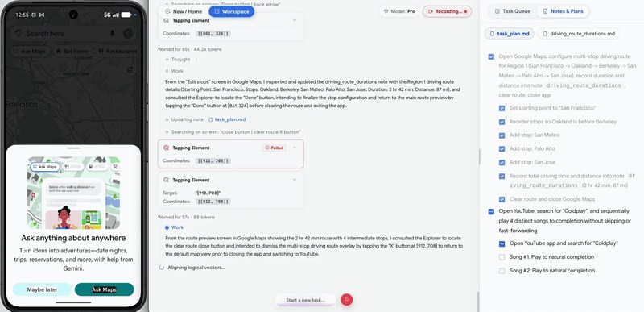Viewport: 644px width, 312px height.
Task: Collapse the Tapping Element card with Target chevron
Action: click(295, 180)
